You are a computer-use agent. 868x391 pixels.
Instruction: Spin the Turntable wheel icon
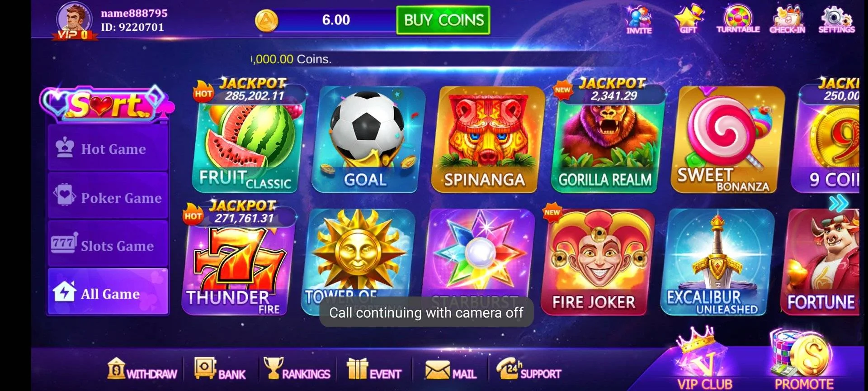738,19
